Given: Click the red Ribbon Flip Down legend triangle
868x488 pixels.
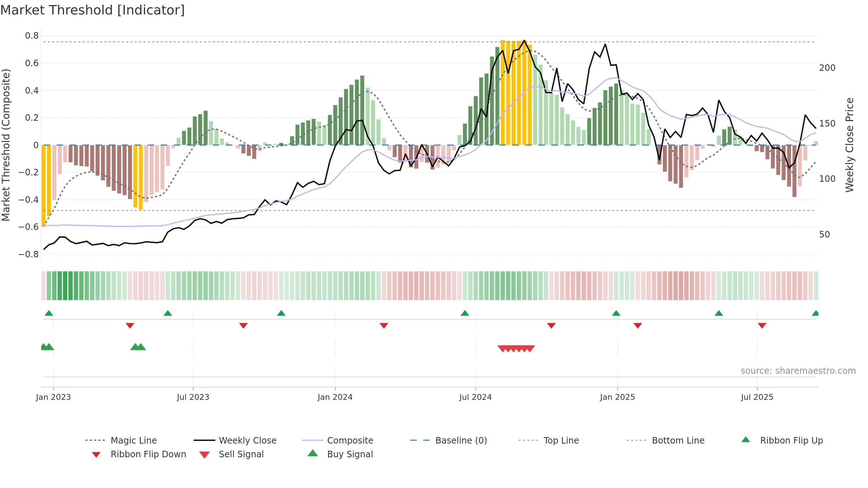Looking at the screenshot, I should [96, 455].
